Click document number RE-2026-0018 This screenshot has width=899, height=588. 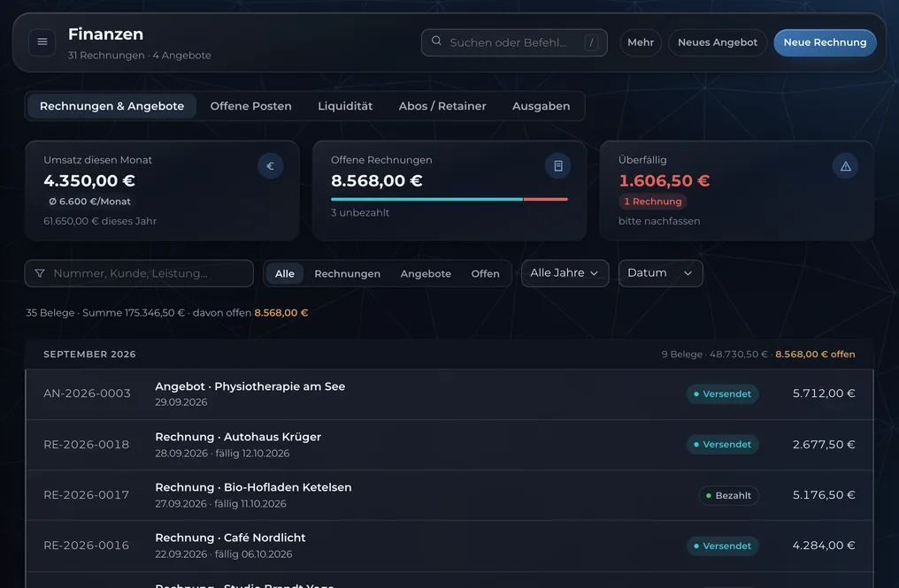coord(87,445)
